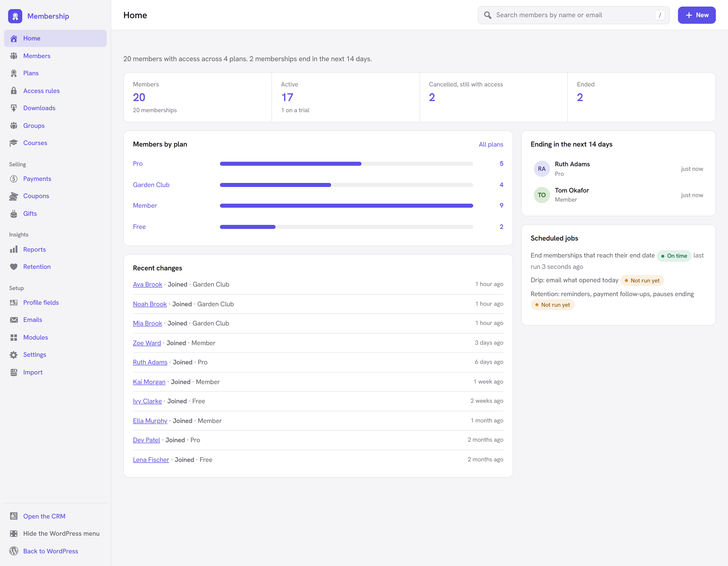Click the Gifts icon in sidebar

pyautogui.click(x=14, y=214)
